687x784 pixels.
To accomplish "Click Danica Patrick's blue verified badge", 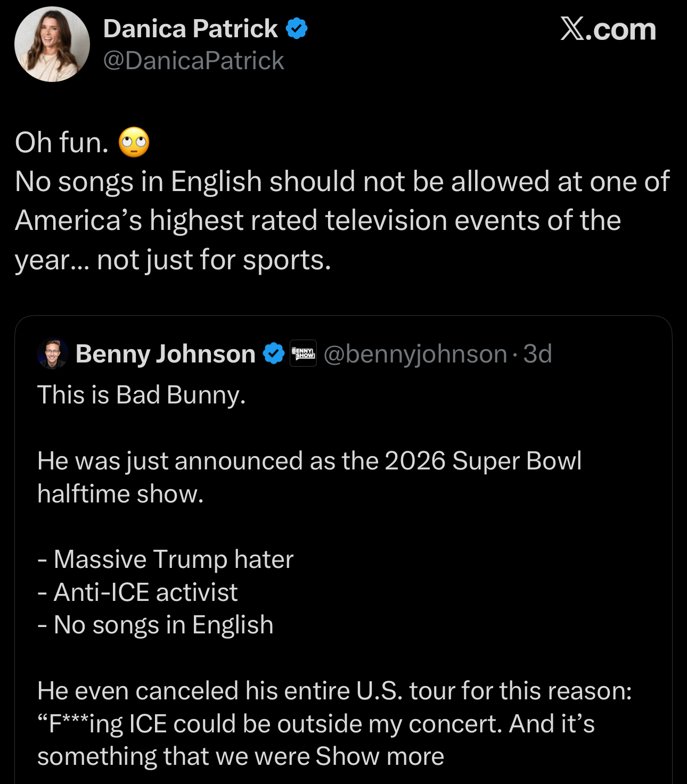I will tap(297, 29).
